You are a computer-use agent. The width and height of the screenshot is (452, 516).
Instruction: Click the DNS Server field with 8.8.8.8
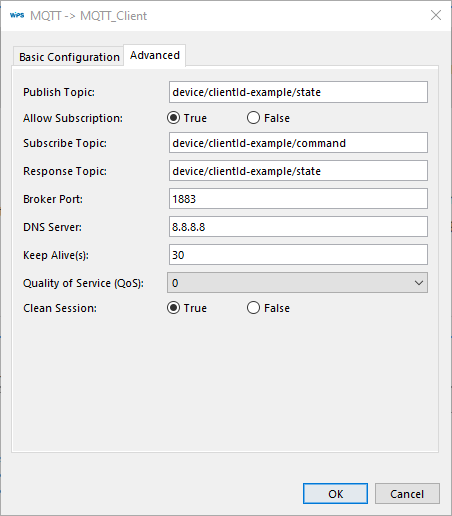[298, 227]
